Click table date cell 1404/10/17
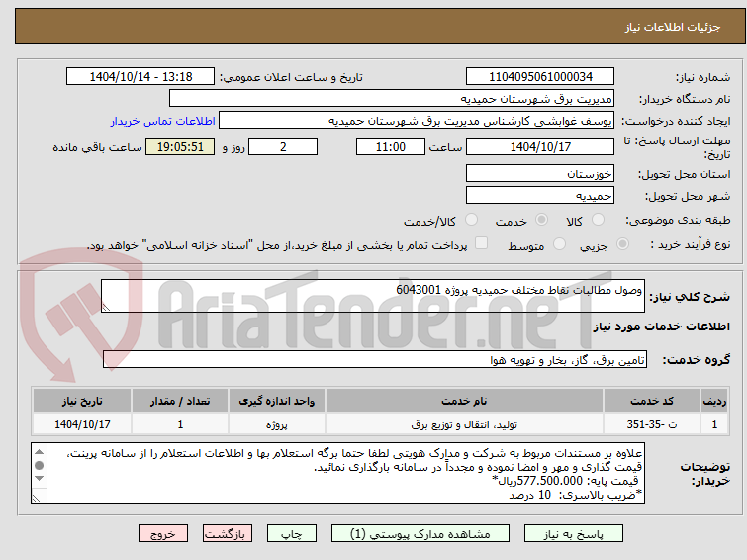This screenshot has width=747, height=560. 82,424
